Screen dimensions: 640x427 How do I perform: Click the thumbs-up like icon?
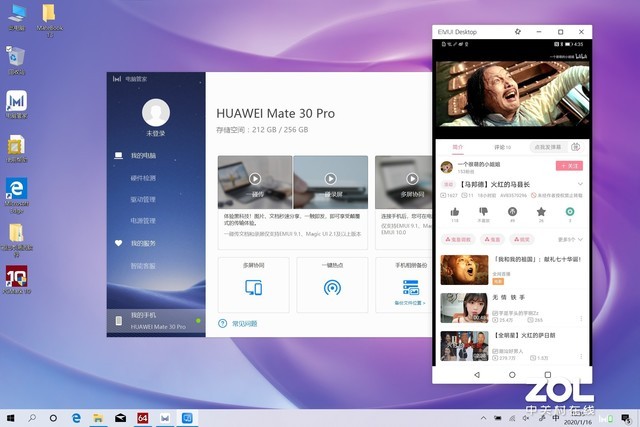pos(455,212)
